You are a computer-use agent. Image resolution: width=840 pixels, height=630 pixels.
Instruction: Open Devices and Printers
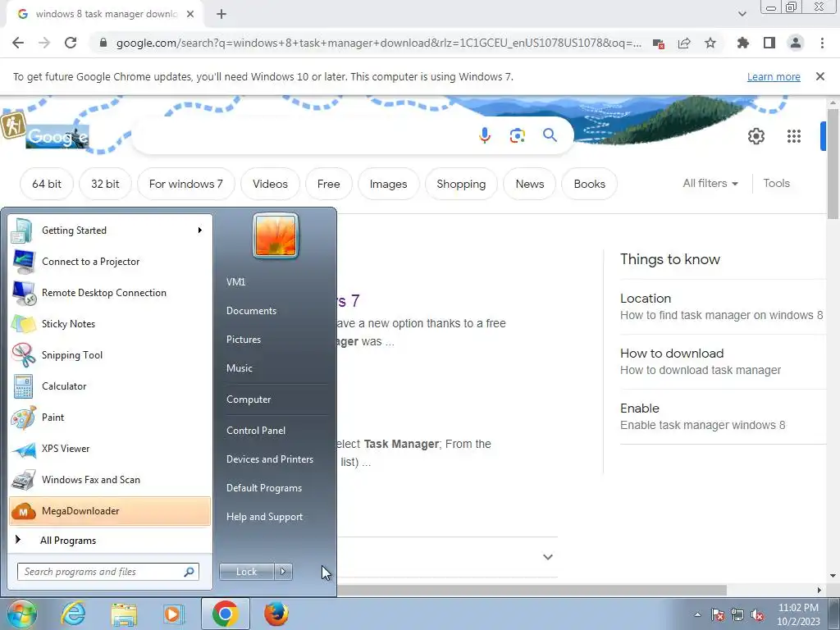pyautogui.click(x=269, y=459)
